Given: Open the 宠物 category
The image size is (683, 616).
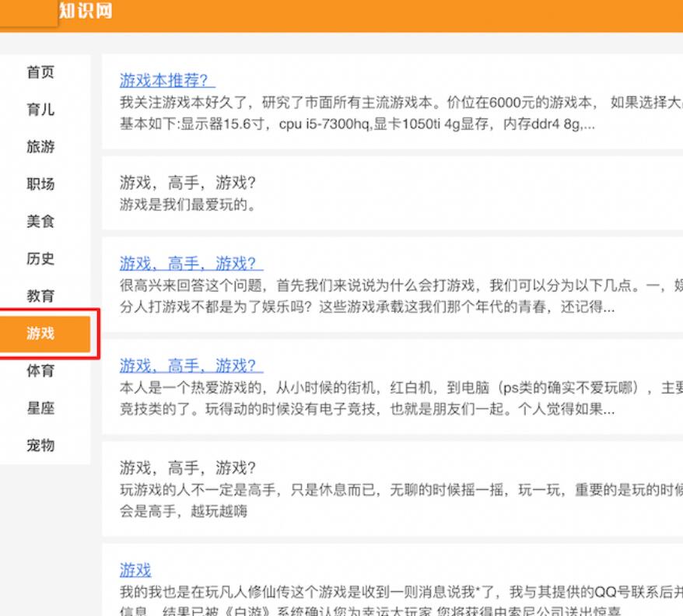Looking at the screenshot, I should point(41,446).
